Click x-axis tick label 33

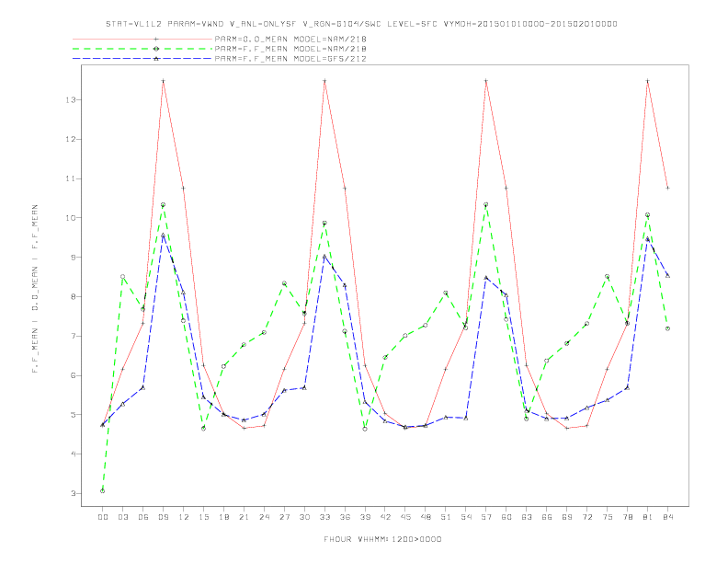click(324, 517)
